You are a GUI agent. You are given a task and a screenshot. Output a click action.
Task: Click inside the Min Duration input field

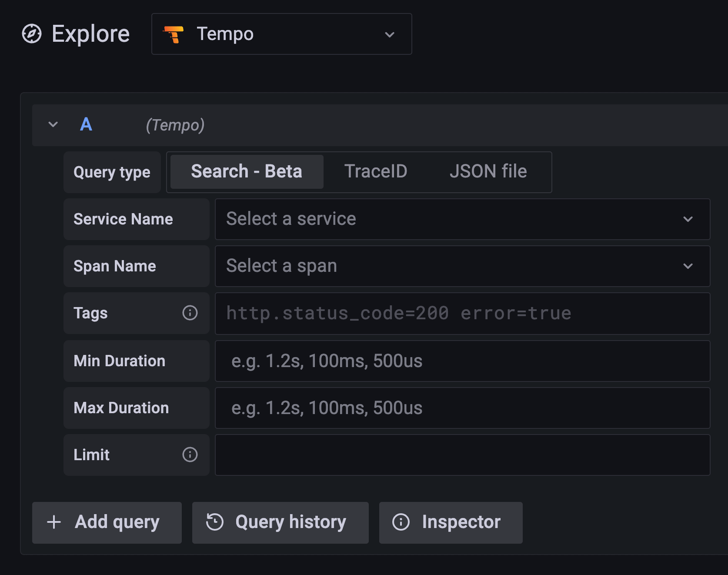(x=435, y=361)
